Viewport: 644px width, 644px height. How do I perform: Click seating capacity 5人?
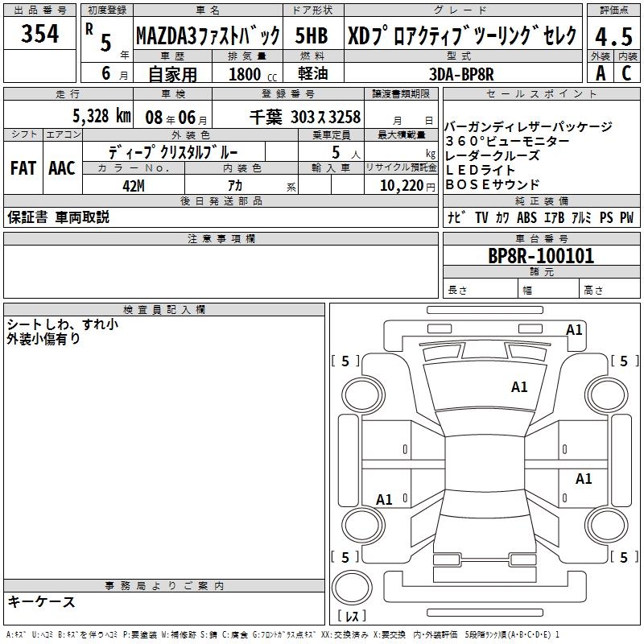point(346,153)
